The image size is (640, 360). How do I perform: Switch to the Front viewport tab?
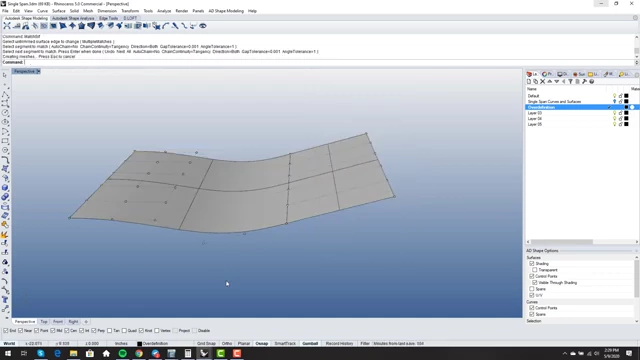pyautogui.click(x=58, y=322)
